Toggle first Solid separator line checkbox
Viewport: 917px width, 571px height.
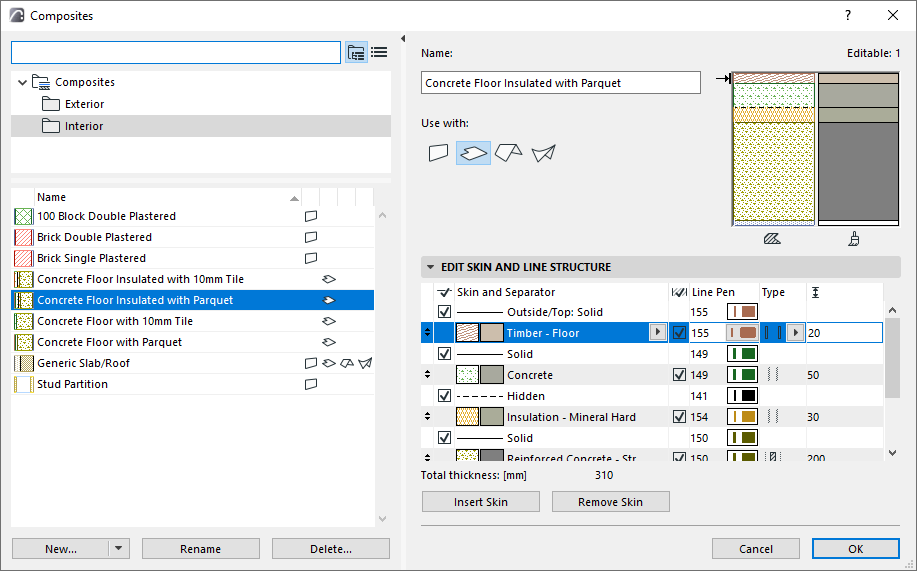click(444, 354)
